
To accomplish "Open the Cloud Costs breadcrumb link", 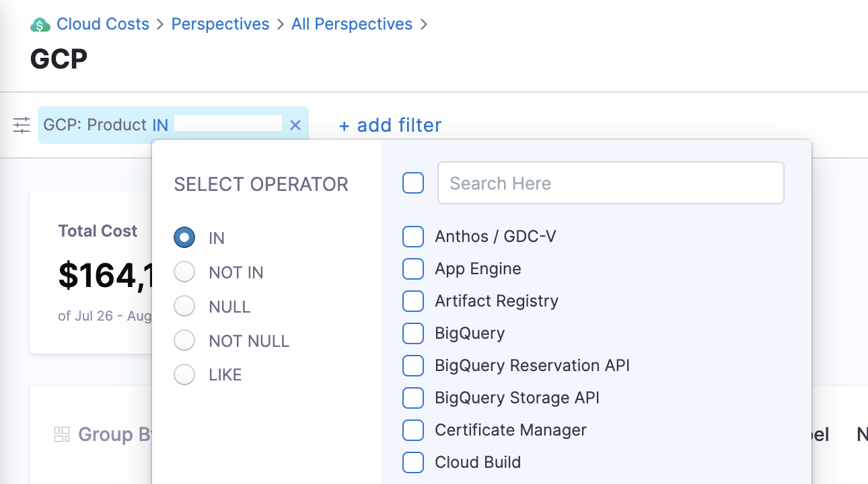I will click(x=103, y=24).
